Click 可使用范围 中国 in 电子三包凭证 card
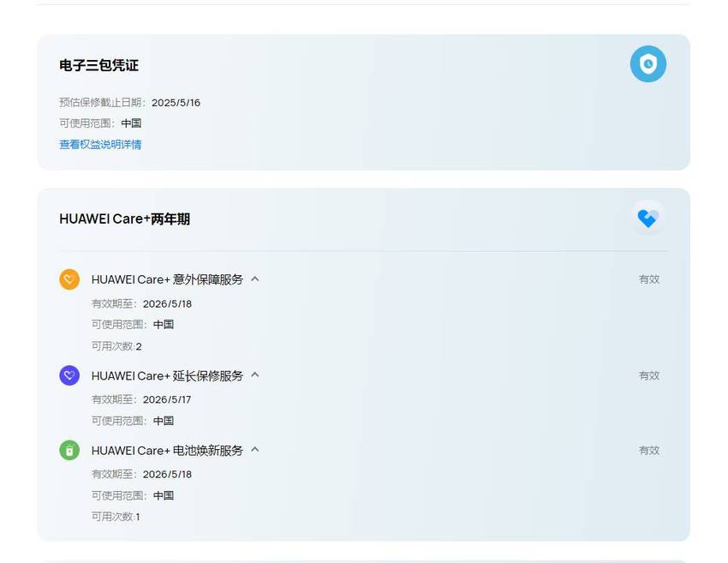Image resolution: width=728 pixels, height=563 pixels. 100,123
